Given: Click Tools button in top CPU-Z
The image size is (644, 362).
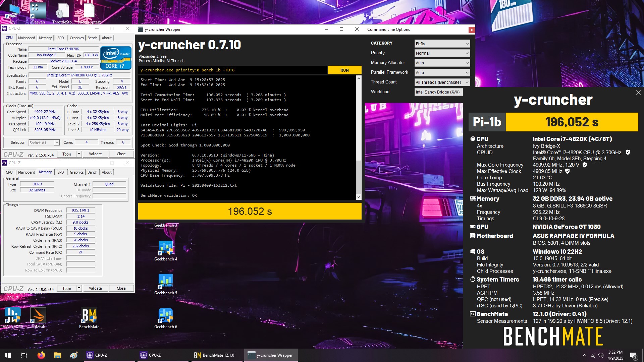Looking at the screenshot, I should [67, 154].
